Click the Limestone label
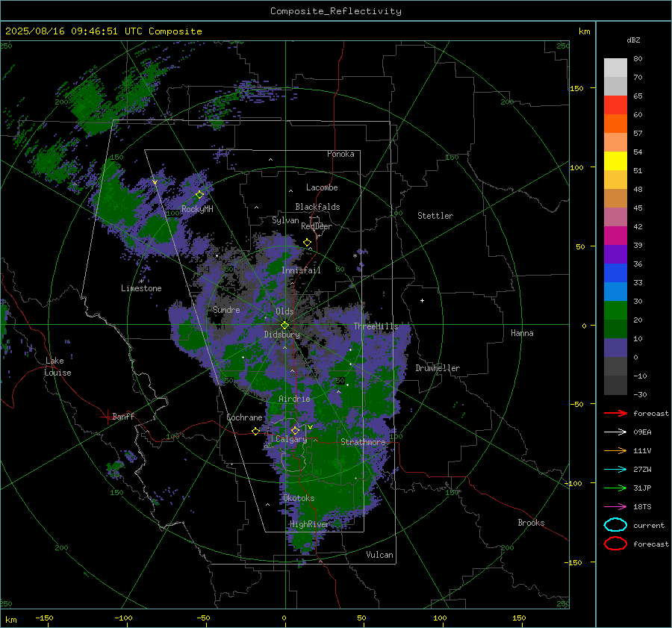672x628 pixels. 141,288
